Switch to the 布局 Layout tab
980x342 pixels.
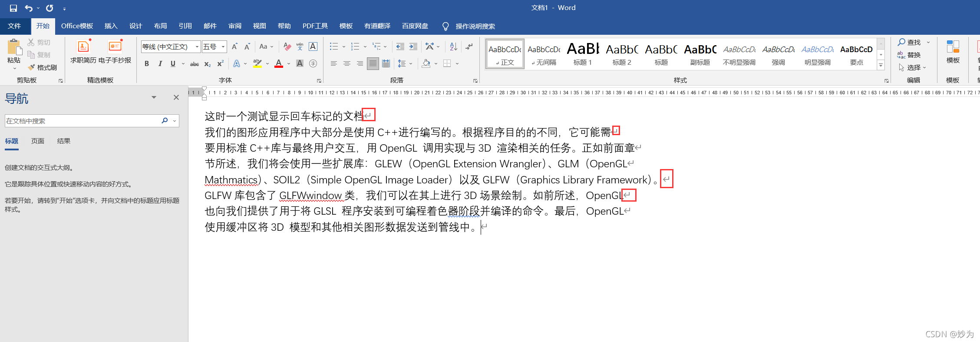click(x=161, y=26)
